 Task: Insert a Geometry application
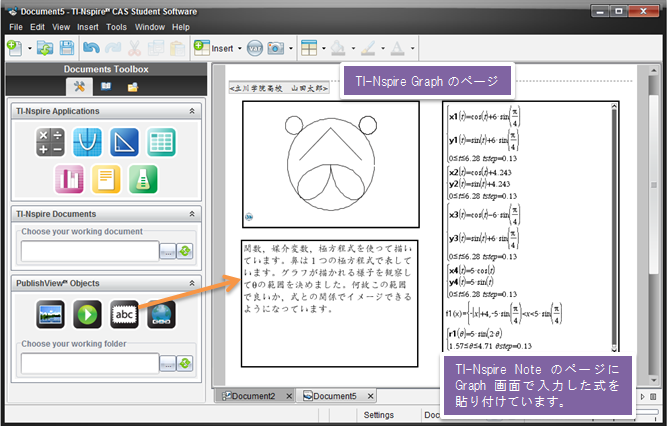[124, 142]
